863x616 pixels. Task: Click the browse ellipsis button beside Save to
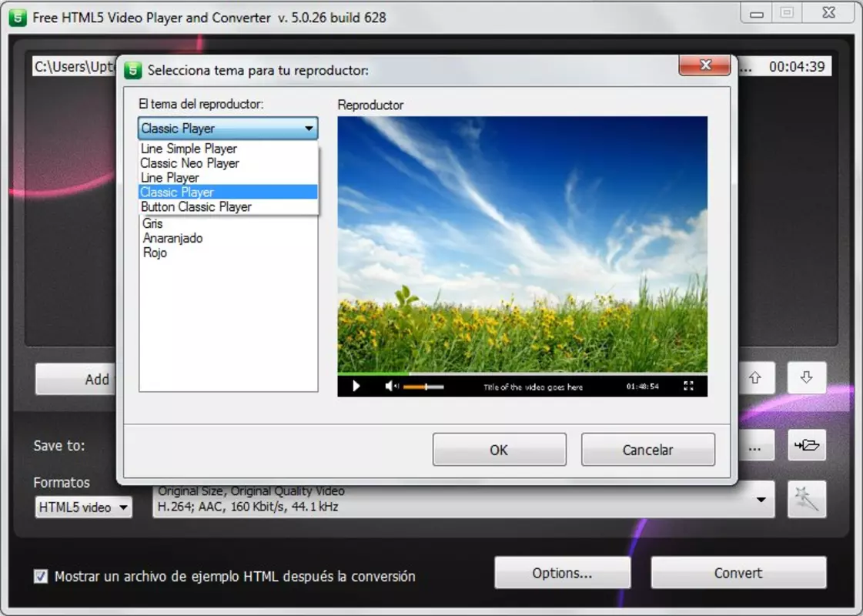tap(754, 445)
